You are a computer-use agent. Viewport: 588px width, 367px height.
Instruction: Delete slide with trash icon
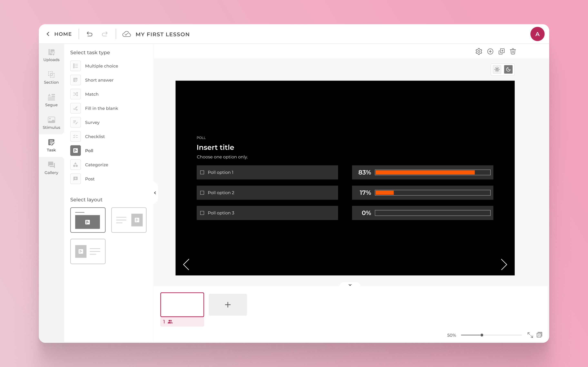point(513,51)
